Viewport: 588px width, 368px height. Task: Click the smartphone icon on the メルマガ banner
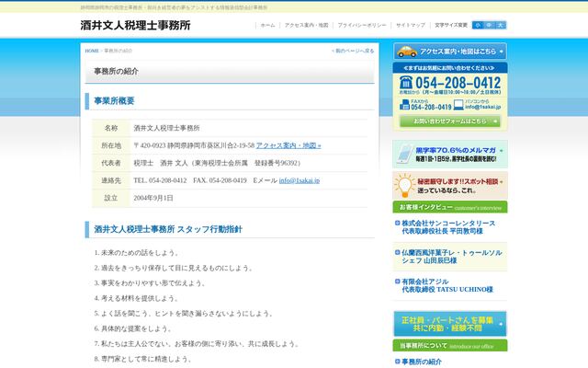(405, 154)
